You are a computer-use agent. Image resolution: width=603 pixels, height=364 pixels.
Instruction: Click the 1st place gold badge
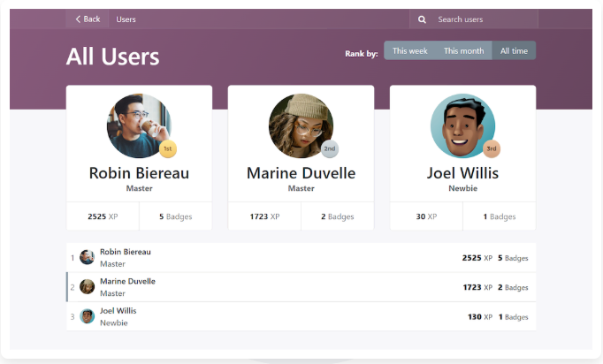[167, 148]
